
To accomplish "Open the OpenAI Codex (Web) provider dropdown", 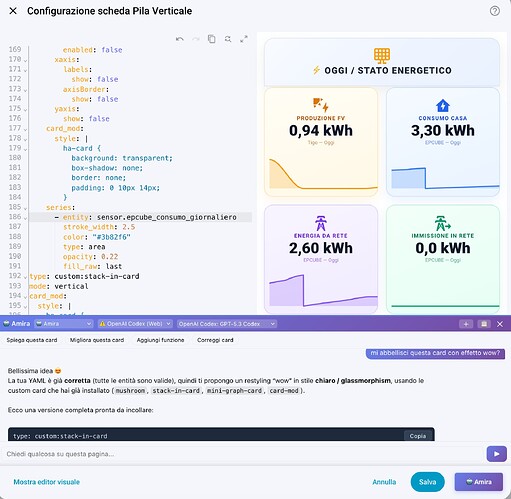I will [x=135, y=324].
